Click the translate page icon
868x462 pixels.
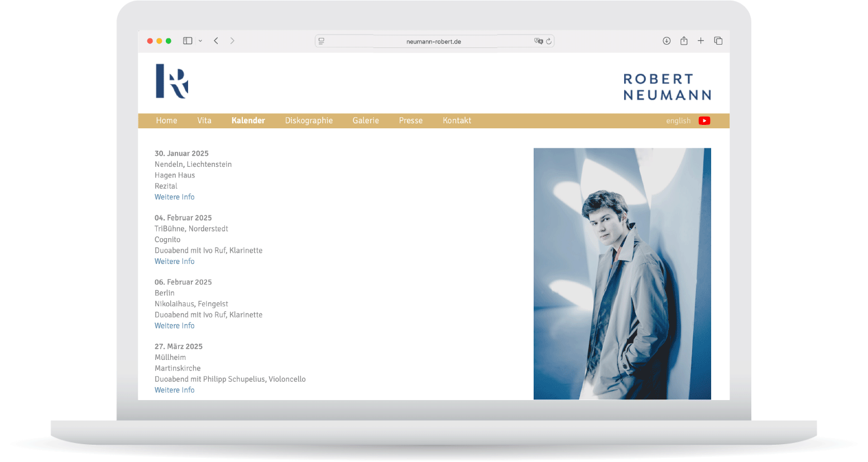tap(538, 41)
